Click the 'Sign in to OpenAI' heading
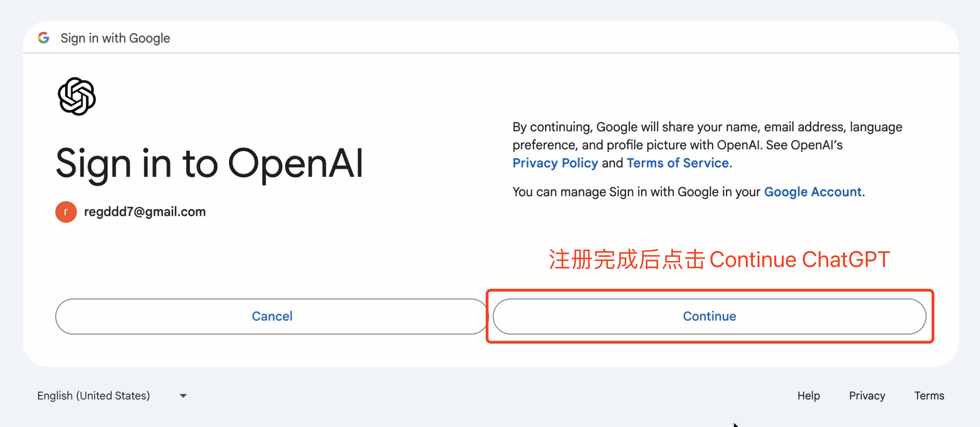 point(209,164)
